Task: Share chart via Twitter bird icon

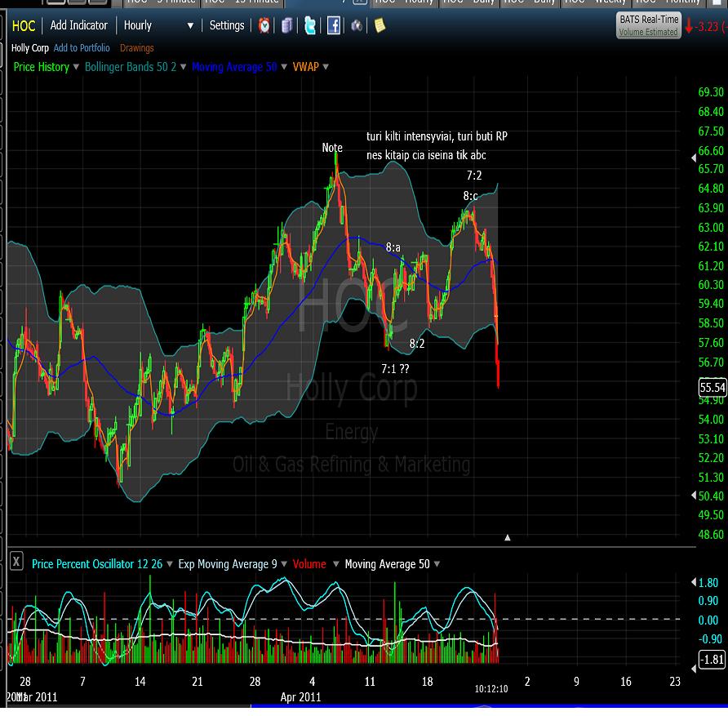Action: click(310, 26)
